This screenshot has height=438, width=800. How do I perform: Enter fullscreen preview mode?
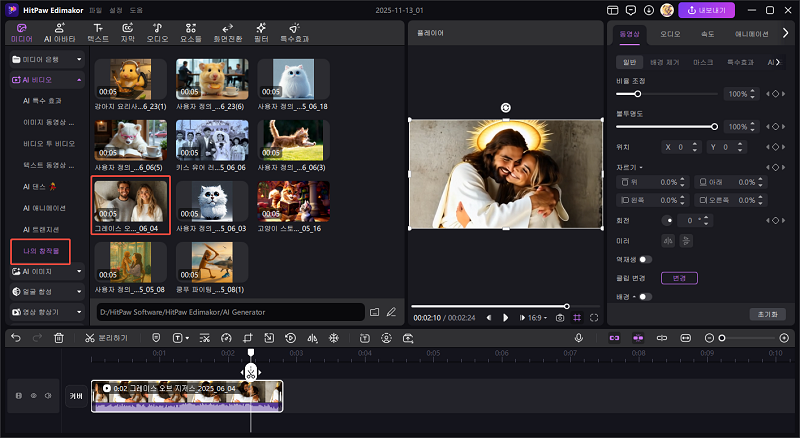[594, 318]
